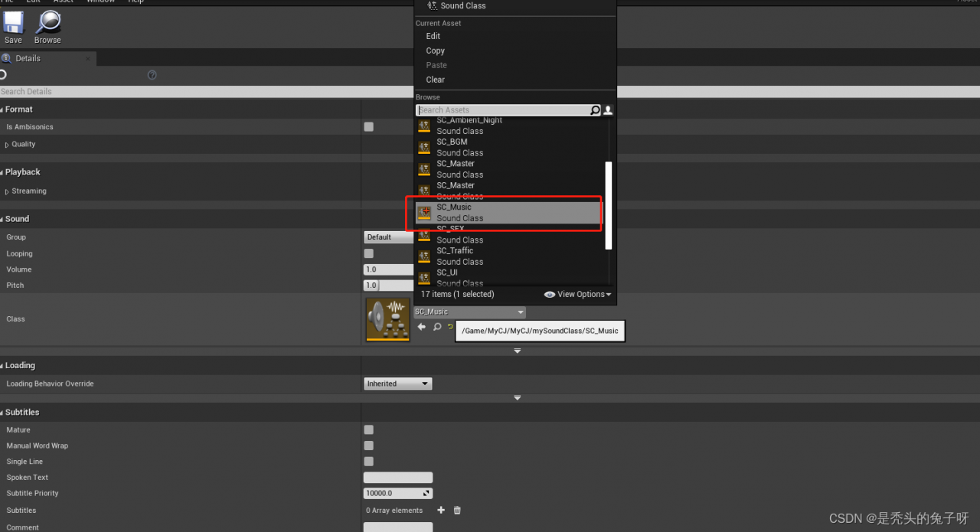This screenshot has width=980, height=532.
Task: Click the eye icon of View Options
Action: [x=550, y=294]
